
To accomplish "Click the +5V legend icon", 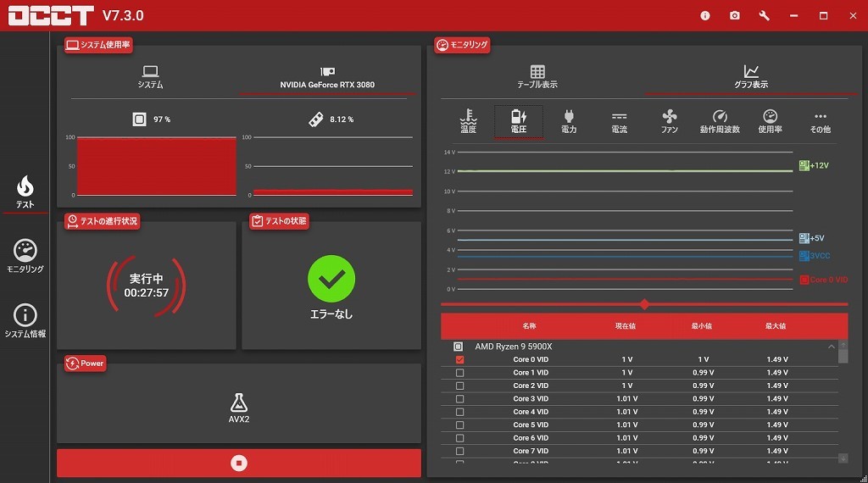I will (x=804, y=238).
